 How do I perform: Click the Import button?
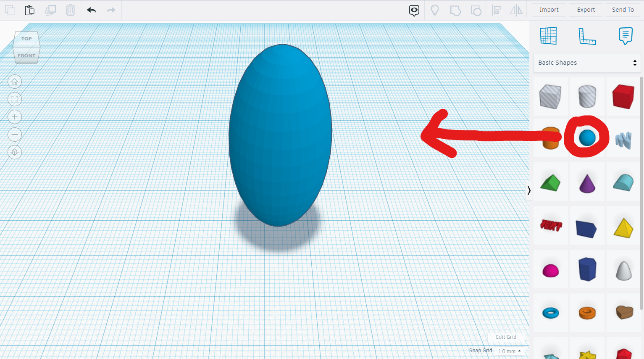[549, 10]
